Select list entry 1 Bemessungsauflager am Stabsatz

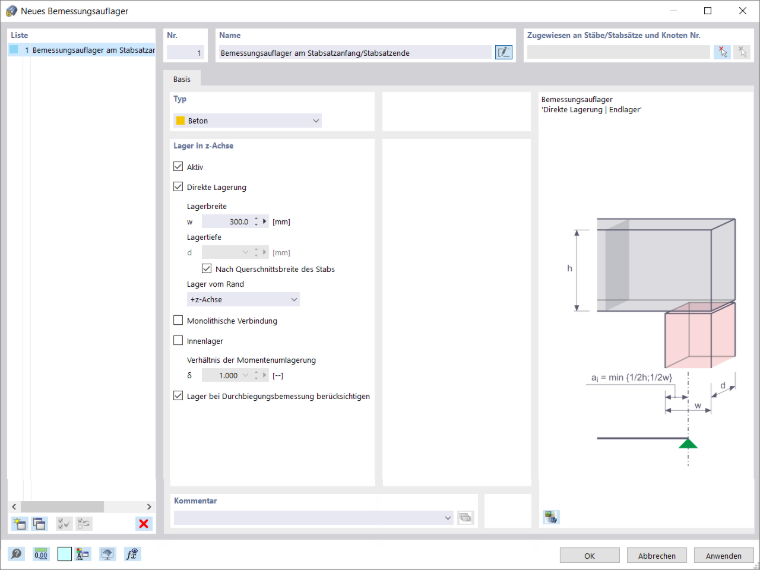pos(82,50)
